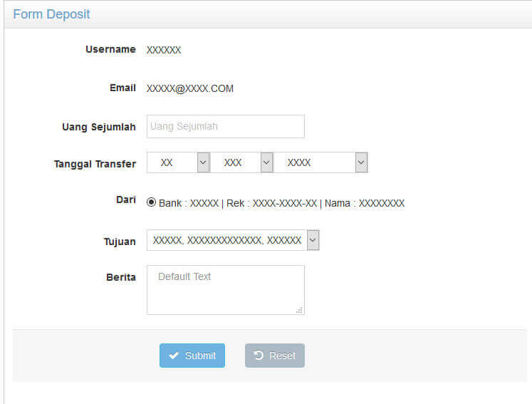Focus the Uang Sejumlah input field
532x404 pixels.
coord(226,126)
